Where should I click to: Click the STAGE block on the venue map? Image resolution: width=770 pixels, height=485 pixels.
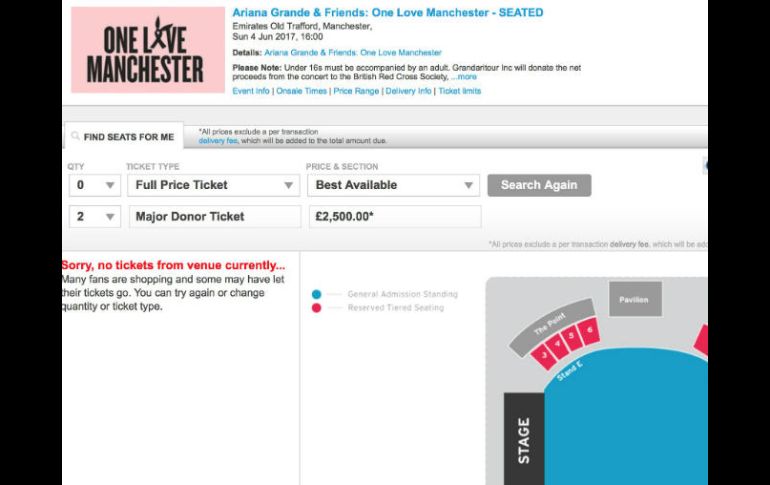point(523,440)
